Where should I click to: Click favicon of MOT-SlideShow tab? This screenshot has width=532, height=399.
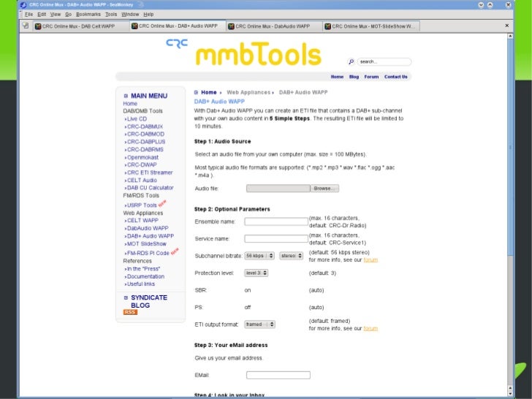coord(327,26)
